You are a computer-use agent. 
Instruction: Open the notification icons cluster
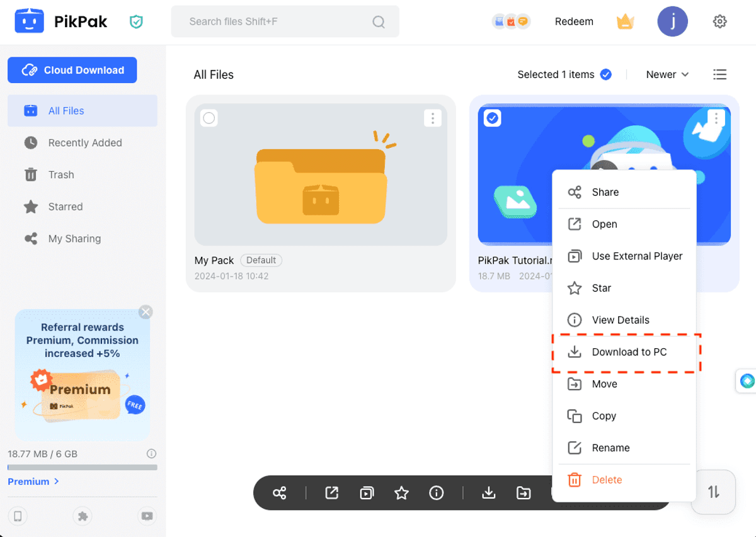pos(511,21)
